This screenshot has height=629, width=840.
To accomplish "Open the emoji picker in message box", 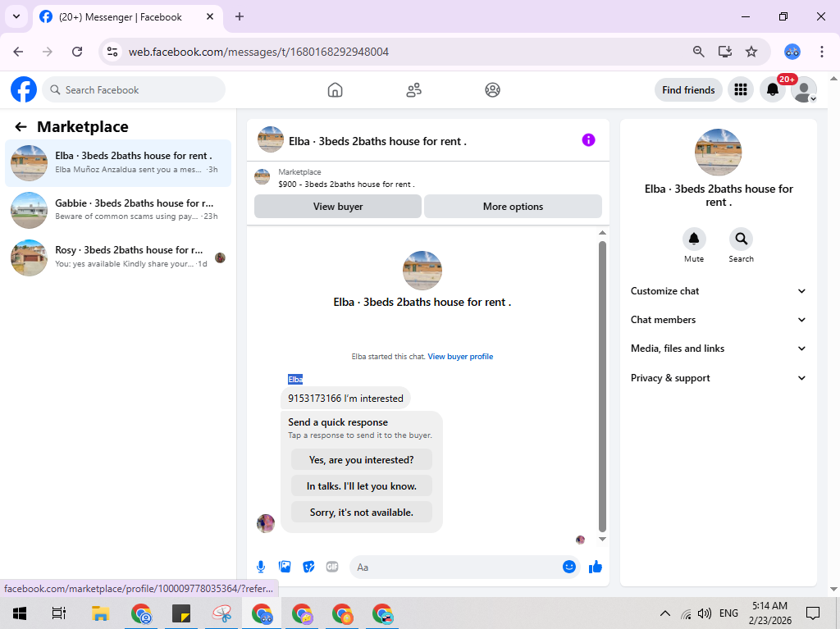I will pos(569,567).
